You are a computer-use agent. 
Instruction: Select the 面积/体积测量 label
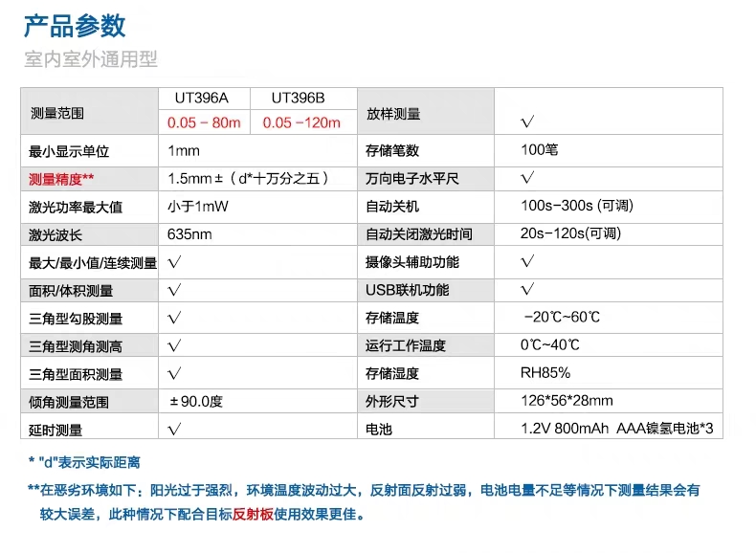coord(71,291)
